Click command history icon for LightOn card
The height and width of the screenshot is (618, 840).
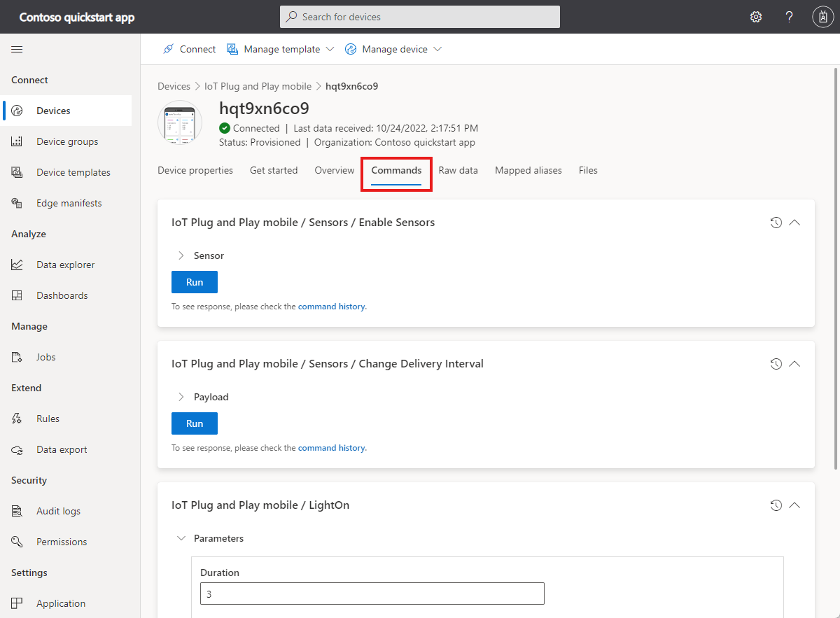[x=776, y=505]
